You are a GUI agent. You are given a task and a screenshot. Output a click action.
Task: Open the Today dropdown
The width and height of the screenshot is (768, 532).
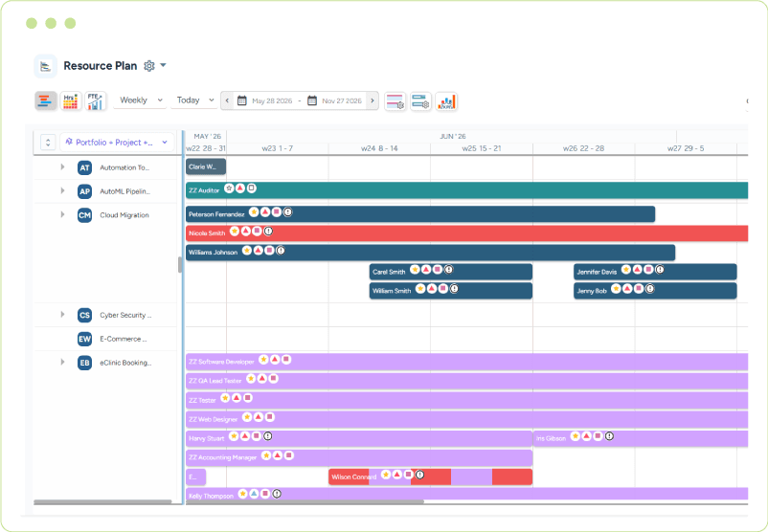pyautogui.click(x=195, y=100)
